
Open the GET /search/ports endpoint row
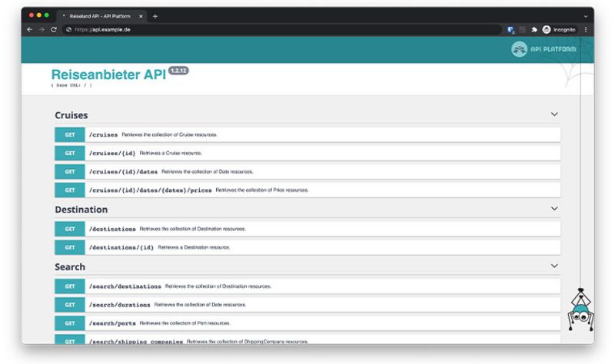click(x=307, y=323)
